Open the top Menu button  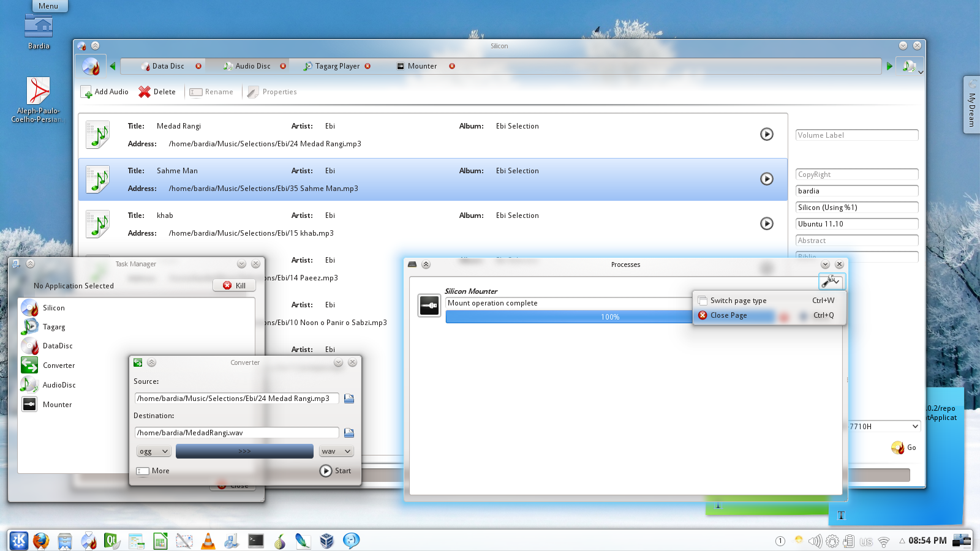(x=48, y=6)
